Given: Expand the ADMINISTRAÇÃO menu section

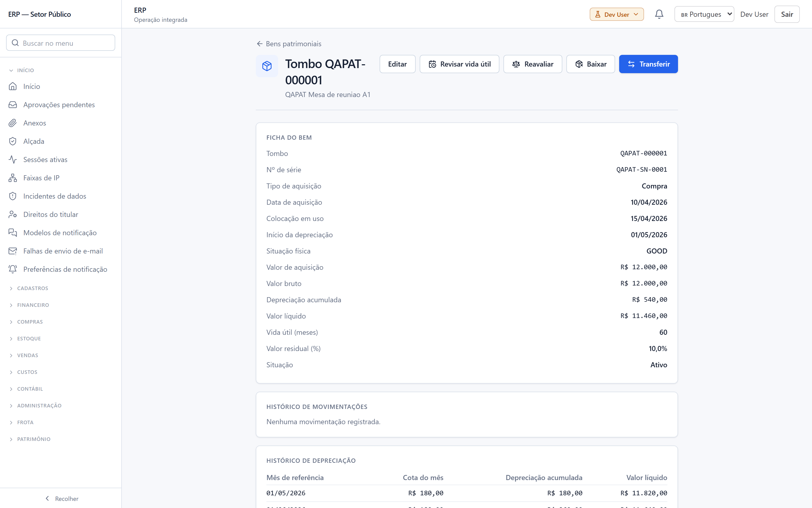Looking at the screenshot, I should pyautogui.click(x=36, y=406).
